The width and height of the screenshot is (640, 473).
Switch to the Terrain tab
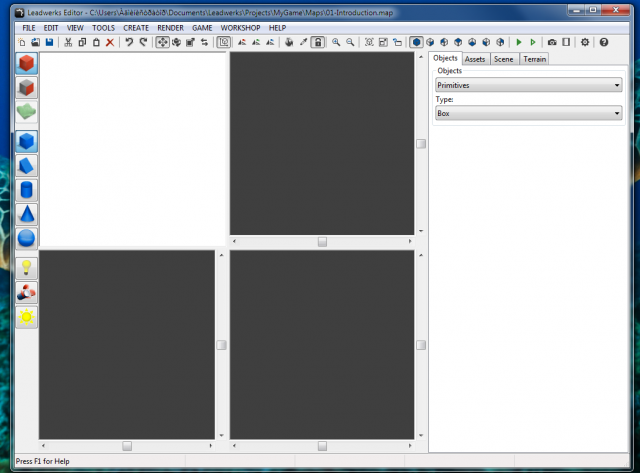pos(535,59)
